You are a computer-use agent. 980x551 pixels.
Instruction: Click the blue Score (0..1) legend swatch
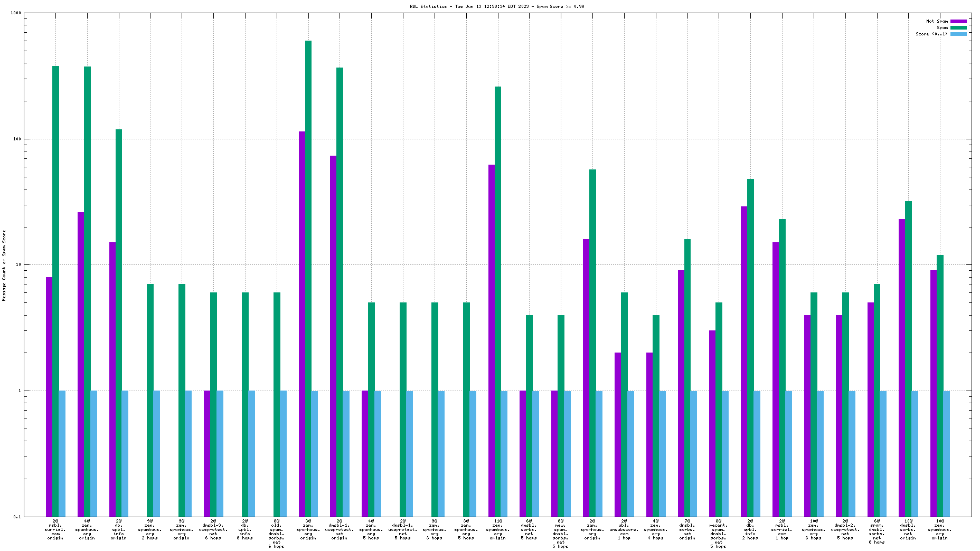click(x=958, y=34)
